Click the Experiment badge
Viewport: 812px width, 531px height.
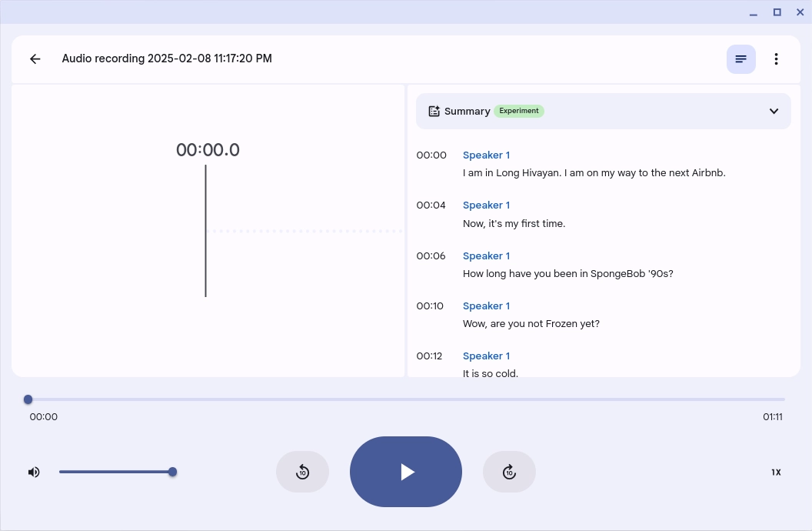519,111
